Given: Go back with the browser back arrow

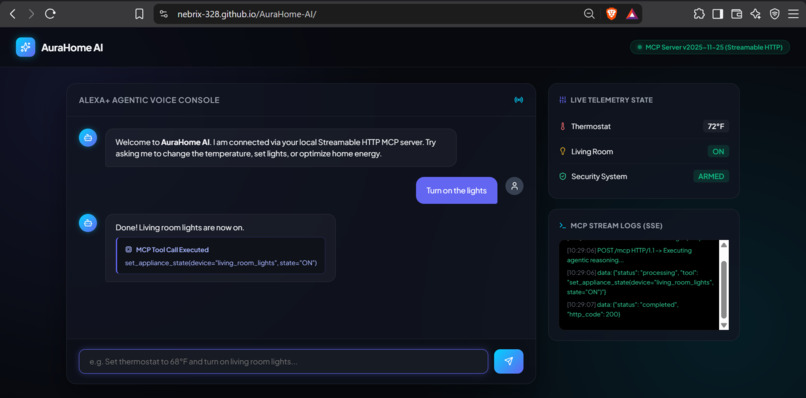Looking at the screenshot, I should coord(13,14).
